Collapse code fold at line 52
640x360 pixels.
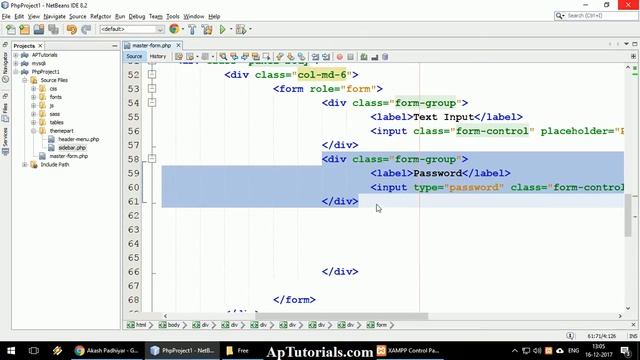click(x=152, y=74)
